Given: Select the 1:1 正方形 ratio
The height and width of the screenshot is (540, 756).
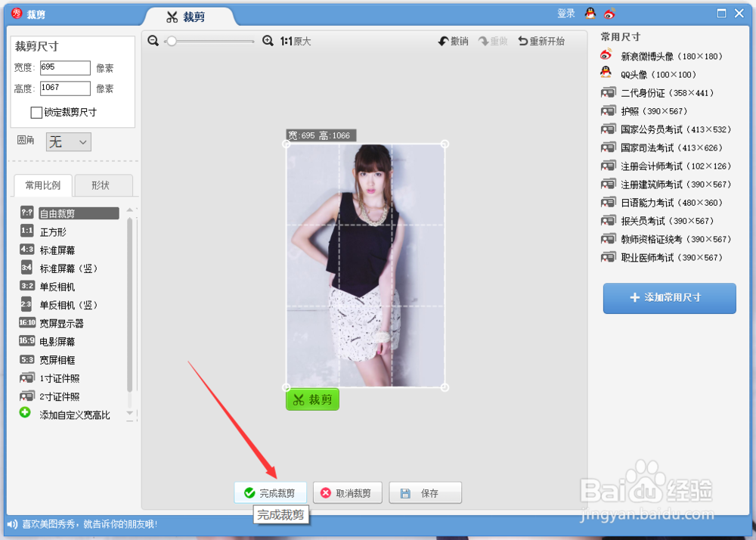Looking at the screenshot, I should click(x=43, y=231).
